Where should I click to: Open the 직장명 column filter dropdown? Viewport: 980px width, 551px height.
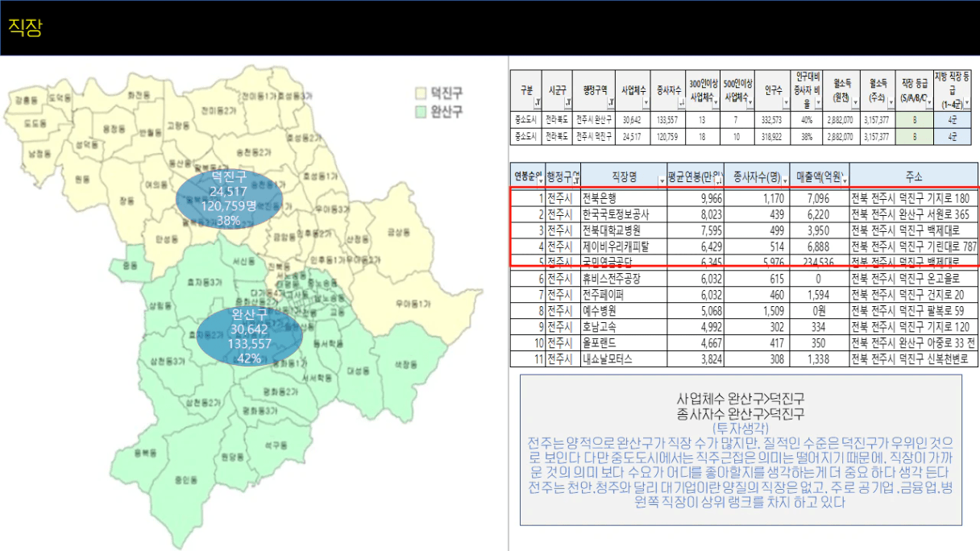coord(662,180)
